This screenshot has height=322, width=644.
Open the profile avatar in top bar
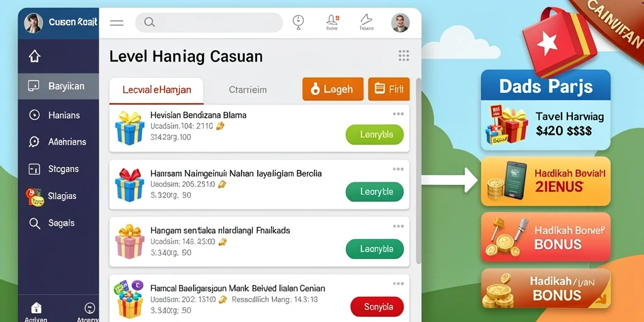pos(400,23)
